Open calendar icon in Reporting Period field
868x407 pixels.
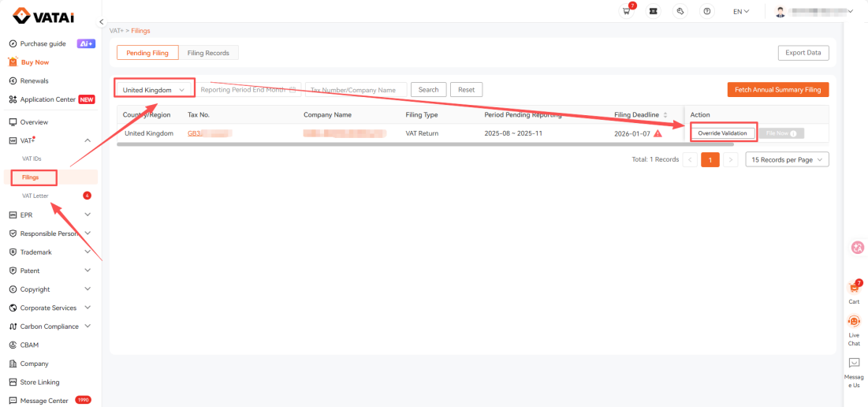(x=292, y=89)
